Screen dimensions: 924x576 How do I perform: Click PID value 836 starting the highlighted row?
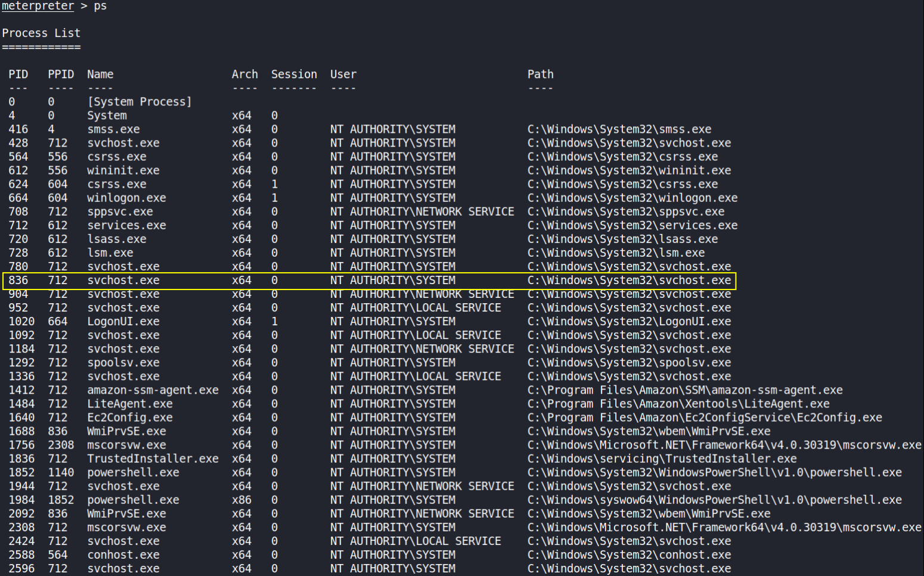click(18, 280)
